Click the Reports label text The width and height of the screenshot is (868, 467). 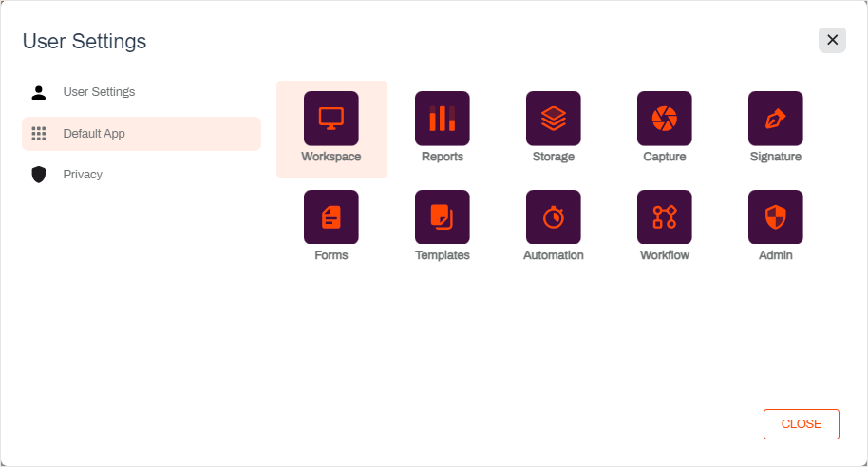coord(443,157)
